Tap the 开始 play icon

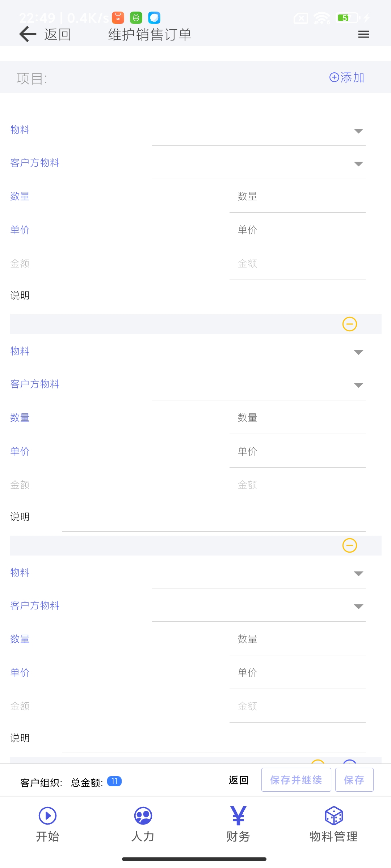point(47,816)
